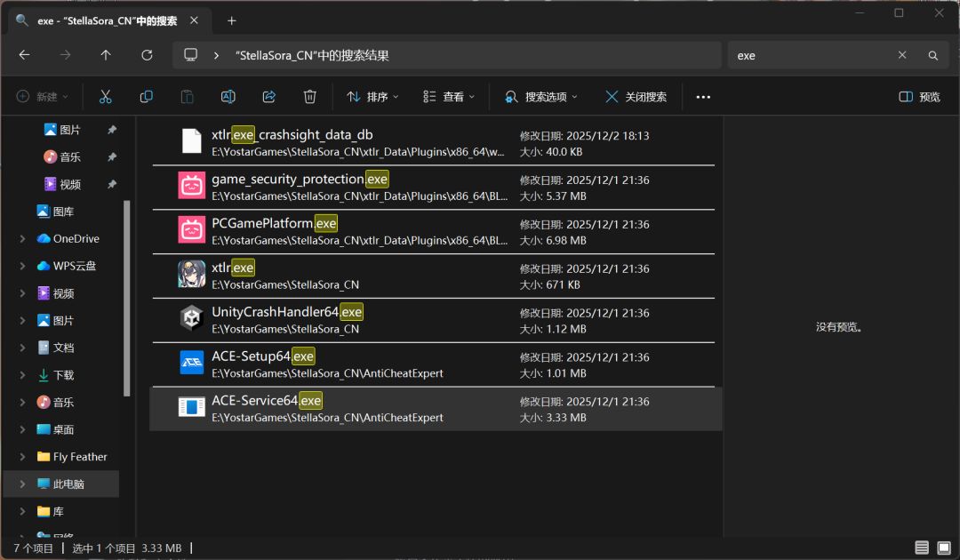Image resolution: width=960 pixels, height=560 pixels.
Task: Close the exe search tab
Action: [x=194, y=20]
